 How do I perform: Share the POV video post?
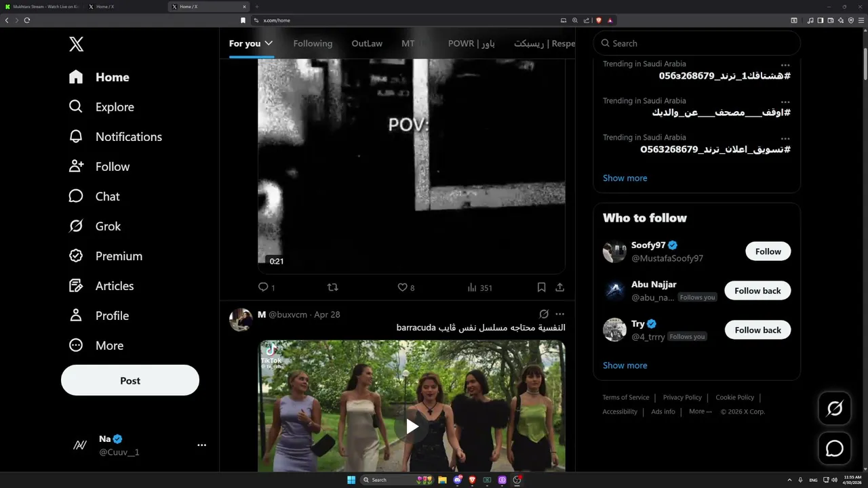point(559,287)
